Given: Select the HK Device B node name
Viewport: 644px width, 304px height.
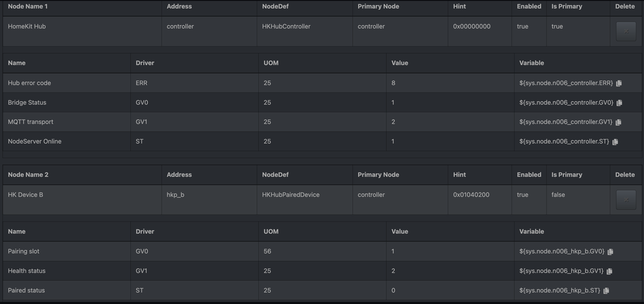Looking at the screenshot, I should point(26,195).
